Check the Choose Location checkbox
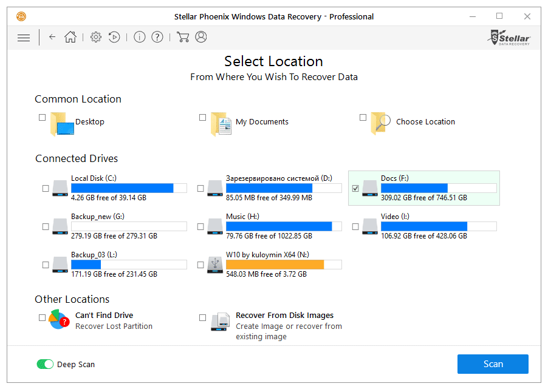The image size is (548, 392). (363, 117)
